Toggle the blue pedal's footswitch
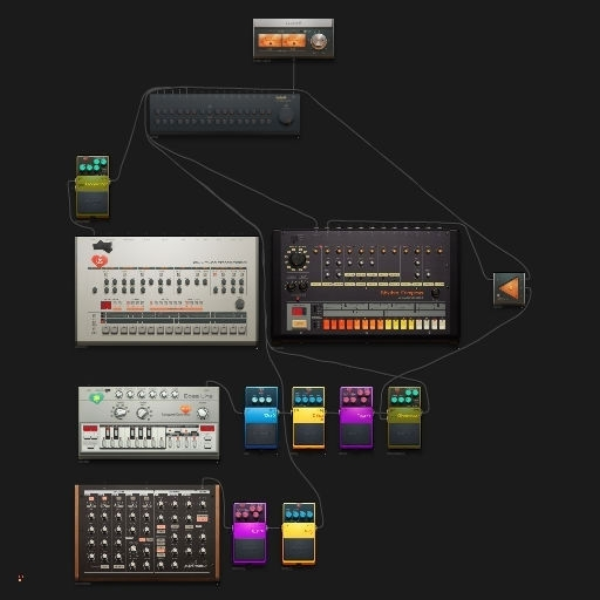The image size is (600, 600). (261, 433)
